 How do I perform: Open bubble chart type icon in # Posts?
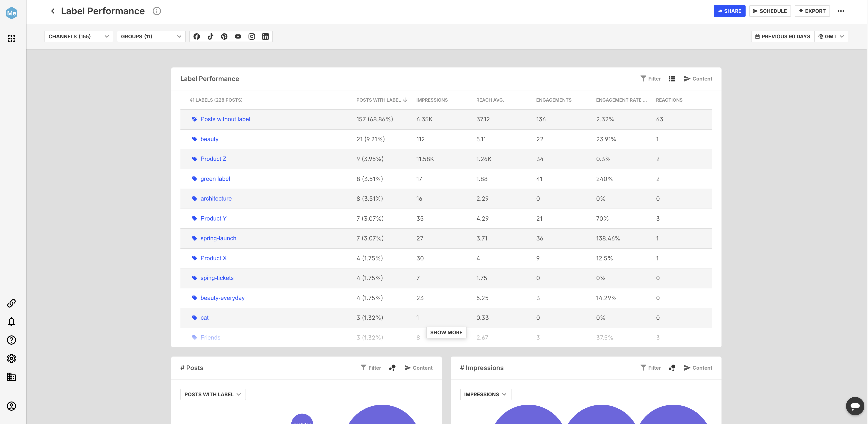(392, 368)
